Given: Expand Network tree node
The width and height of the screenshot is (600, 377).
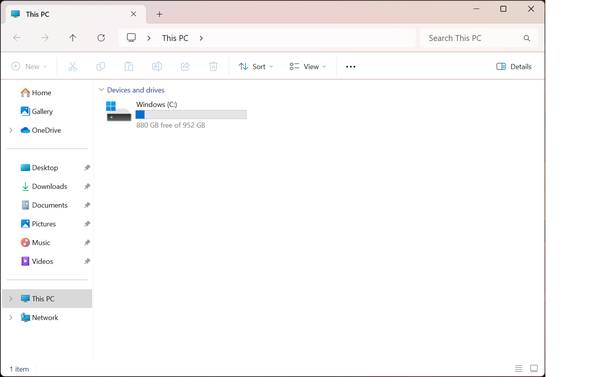Looking at the screenshot, I should click(x=11, y=317).
